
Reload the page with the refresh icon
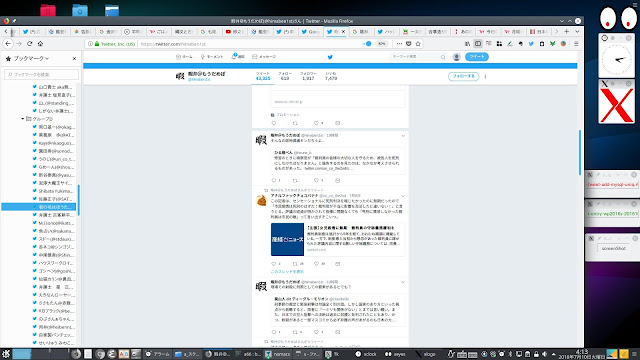tap(29, 44)
